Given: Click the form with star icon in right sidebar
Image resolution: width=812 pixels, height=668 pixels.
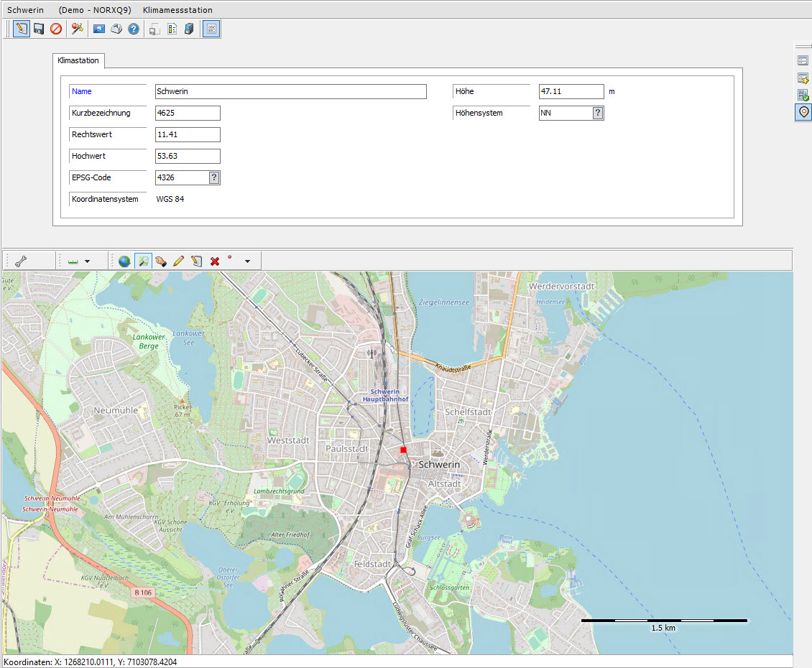Looking at the screenshot, I should pyautogui.click(x=803, y=78).
